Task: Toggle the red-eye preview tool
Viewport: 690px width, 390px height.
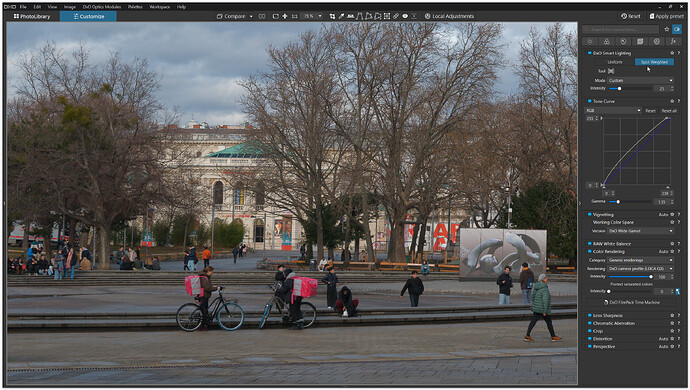Action: click(405, 16)
